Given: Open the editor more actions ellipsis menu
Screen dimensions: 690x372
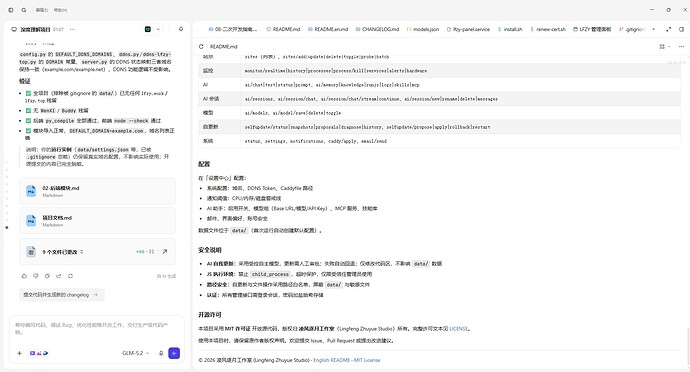Looking at the screenshot, I should tap(681, 46).
